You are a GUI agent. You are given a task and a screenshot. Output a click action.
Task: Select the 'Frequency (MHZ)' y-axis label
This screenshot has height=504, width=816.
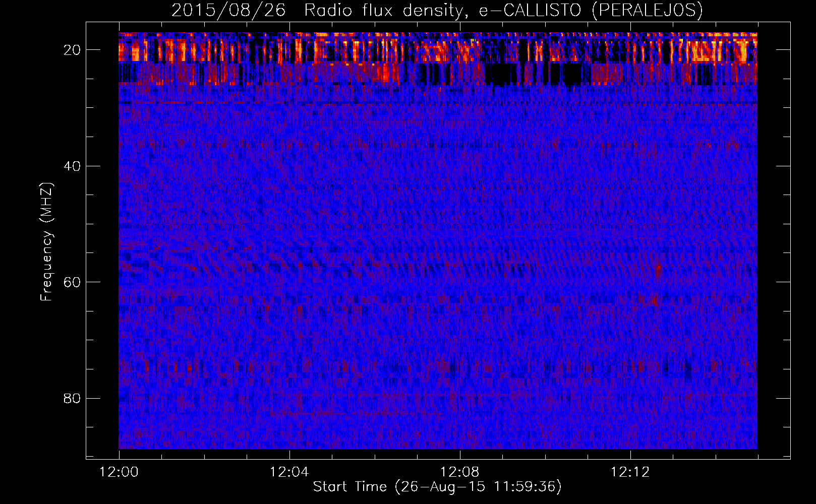click(x=46, y=242)
